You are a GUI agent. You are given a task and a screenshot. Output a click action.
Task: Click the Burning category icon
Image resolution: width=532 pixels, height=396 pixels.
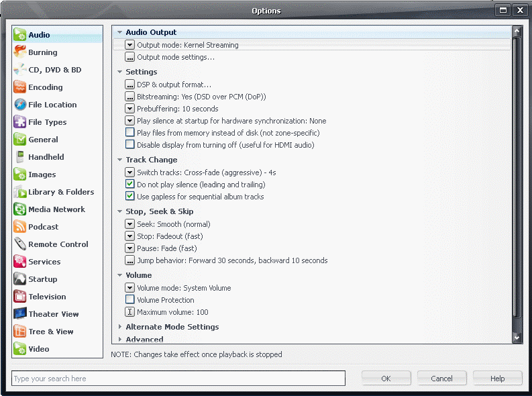click(19, 52)
